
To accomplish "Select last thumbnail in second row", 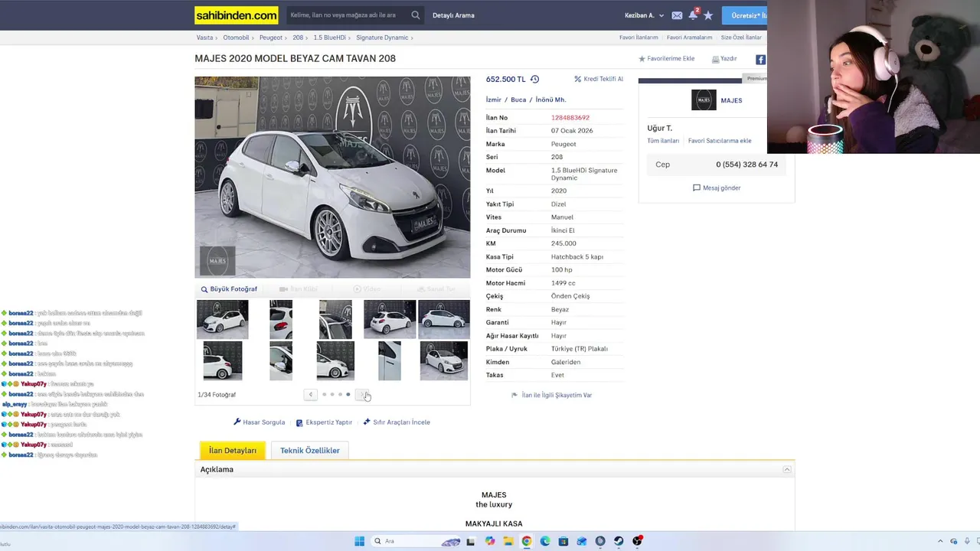I will point(444,360).
